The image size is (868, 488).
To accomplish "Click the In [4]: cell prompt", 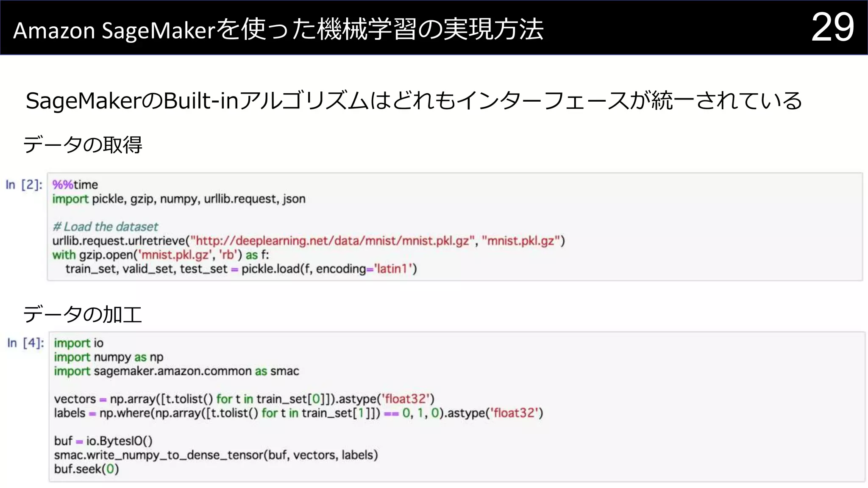I will (25, 343).
